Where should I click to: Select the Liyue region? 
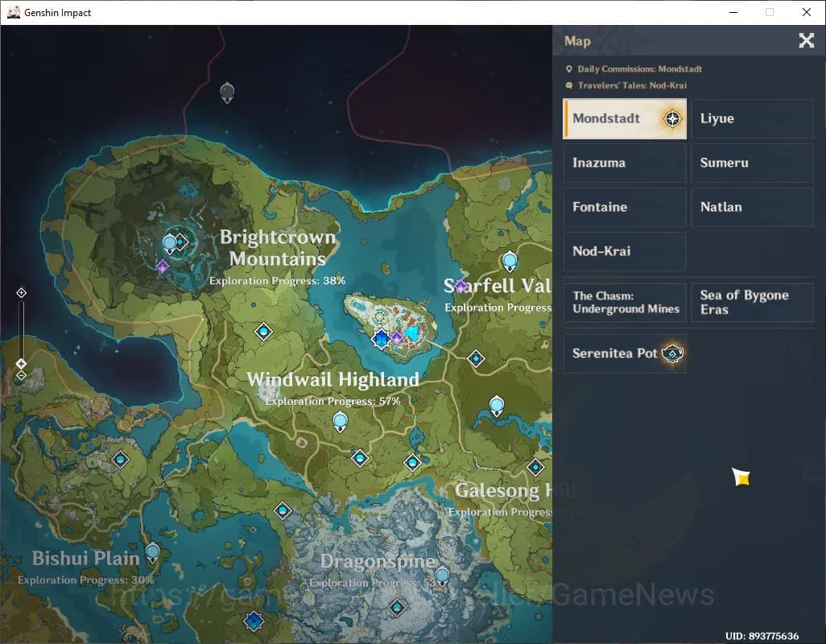click(x=752, y=119)
